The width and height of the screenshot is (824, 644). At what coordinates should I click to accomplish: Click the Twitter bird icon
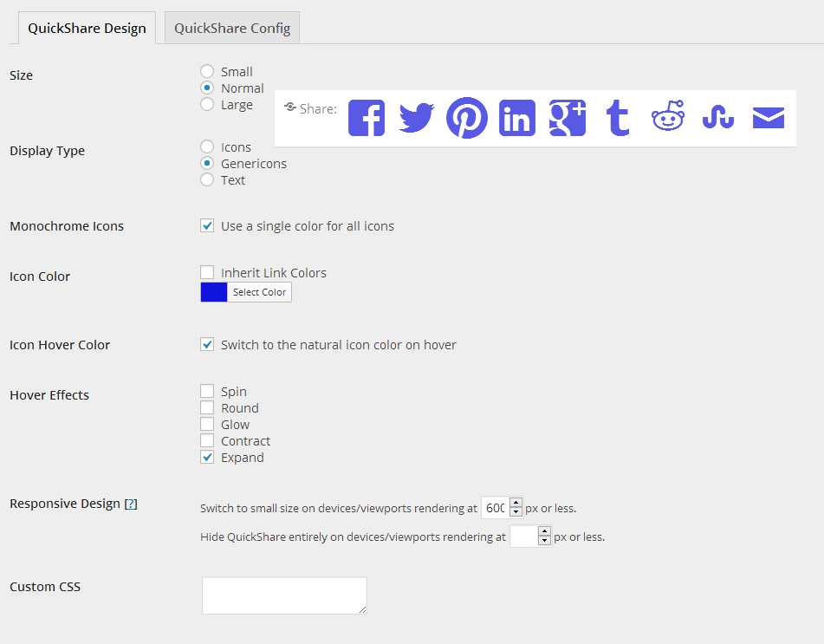click(417, 118)
